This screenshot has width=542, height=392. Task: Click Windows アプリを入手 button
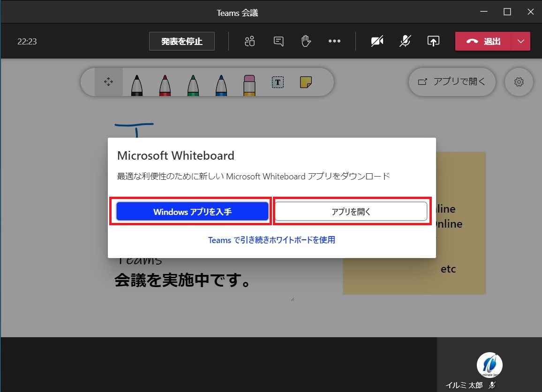coord(192,211)
